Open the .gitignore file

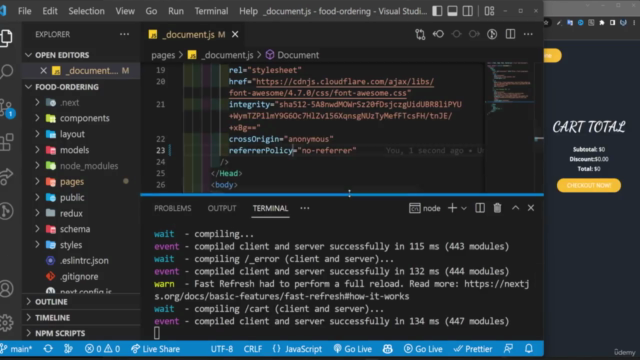click(79, 276)
